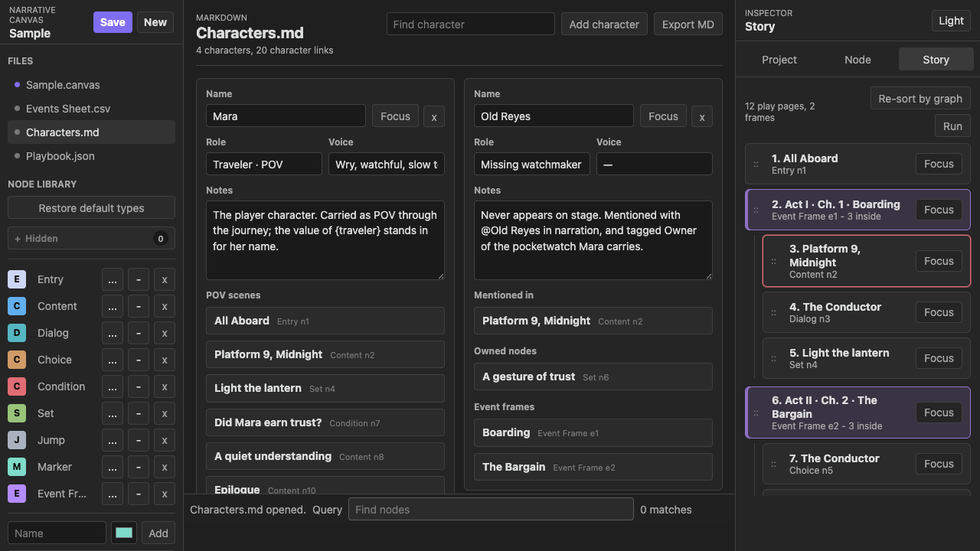980x551 pixels.
Task: Hide the Set node type with minus
Action: (139, 414)
